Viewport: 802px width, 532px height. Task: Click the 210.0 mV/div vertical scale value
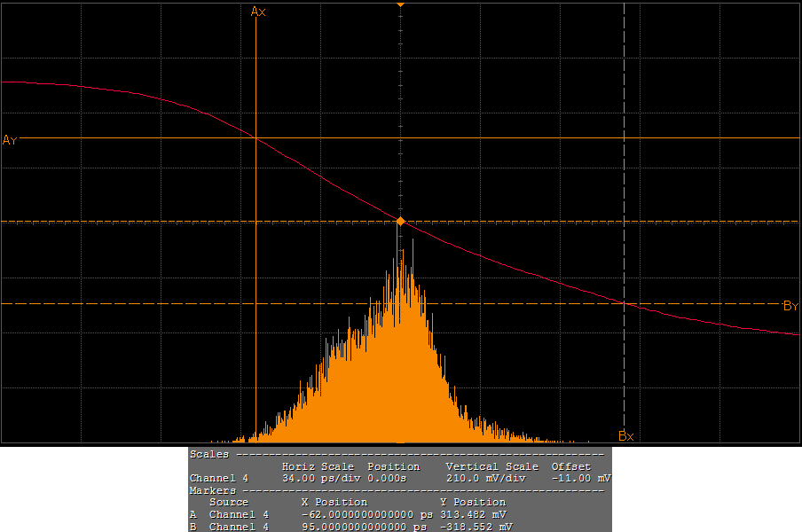pyautogui.click(x=486, y=478)
